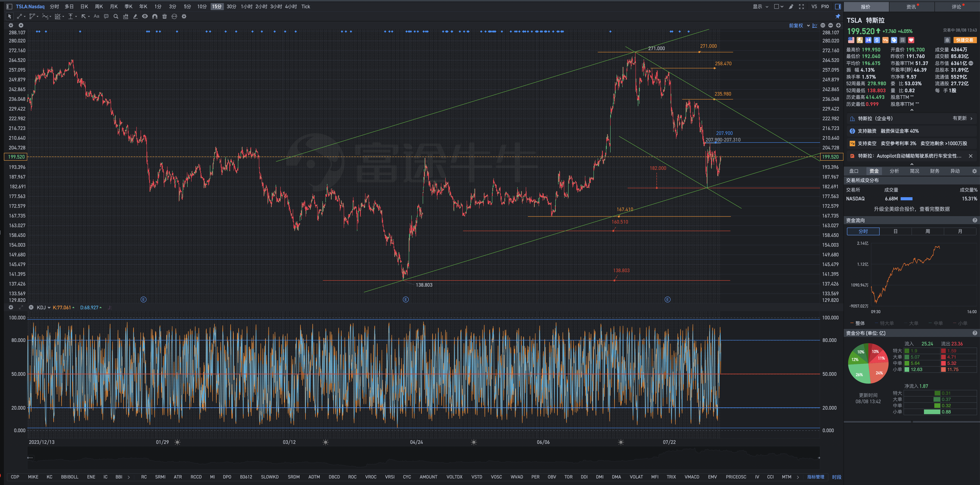This screenshot has height=485, width=980.
Task: Switch to the 30分 timeframe
Action: tap(231, 6)
